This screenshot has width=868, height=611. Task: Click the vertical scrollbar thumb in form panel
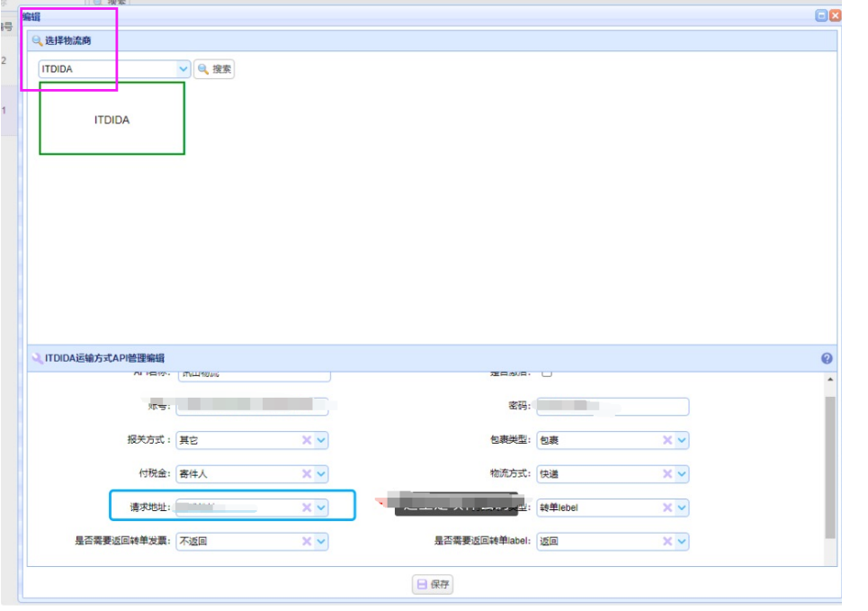point(830,467)
